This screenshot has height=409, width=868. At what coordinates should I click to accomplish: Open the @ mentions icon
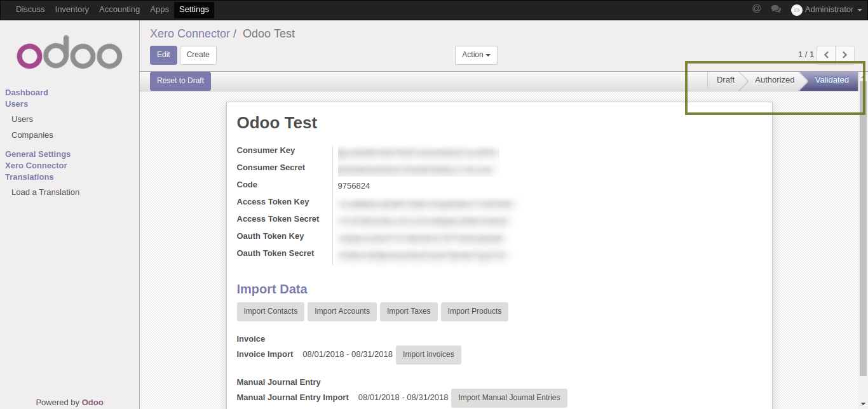756,9
